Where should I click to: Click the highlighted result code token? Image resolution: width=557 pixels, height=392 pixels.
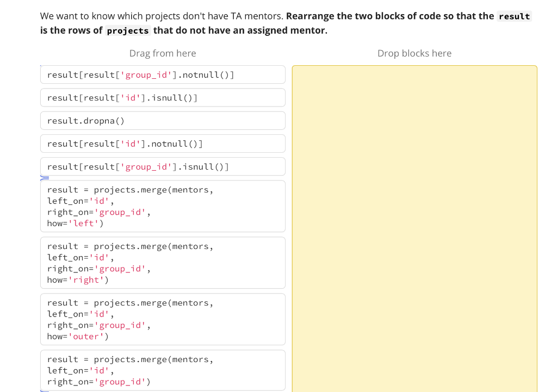[x=513, y=16]
